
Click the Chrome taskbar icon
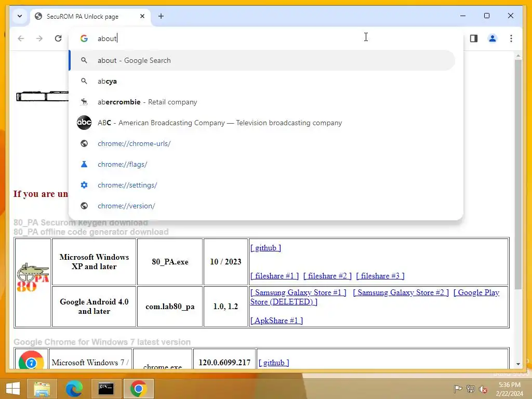(x=138, y=389)
